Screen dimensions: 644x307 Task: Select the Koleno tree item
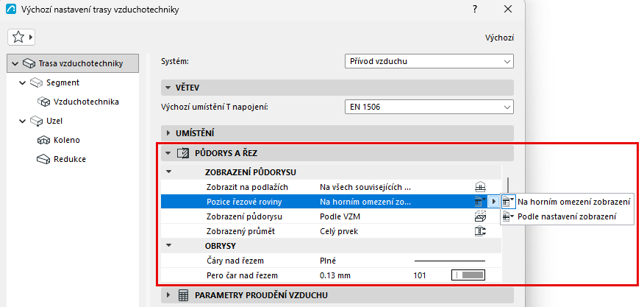pyautogui.click(x=67, y=140)
